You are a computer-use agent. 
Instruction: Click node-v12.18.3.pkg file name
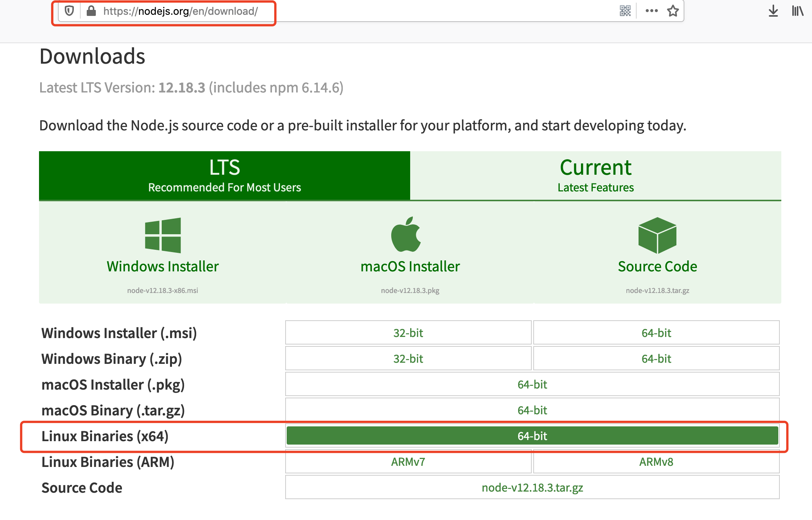[x=410, y=290]
